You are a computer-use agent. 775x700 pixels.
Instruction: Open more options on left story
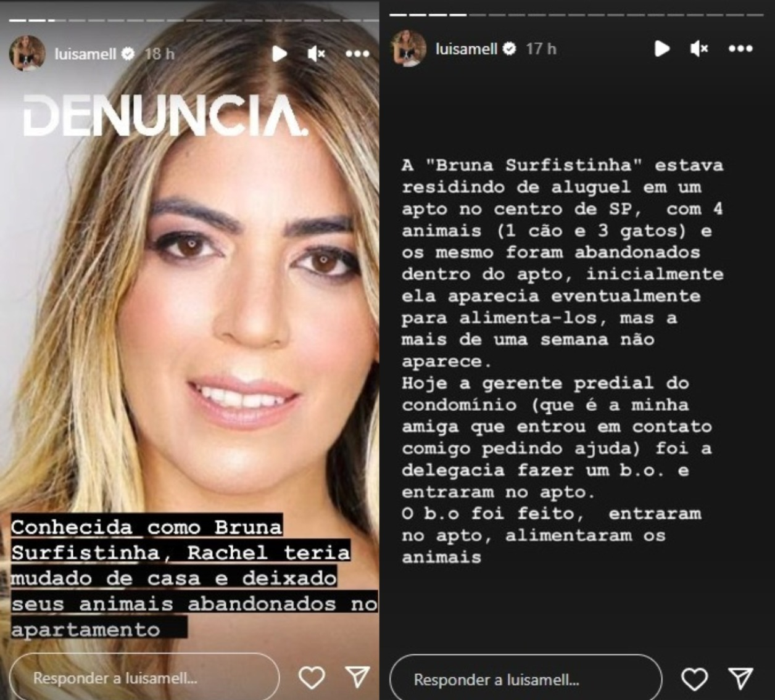357,54
